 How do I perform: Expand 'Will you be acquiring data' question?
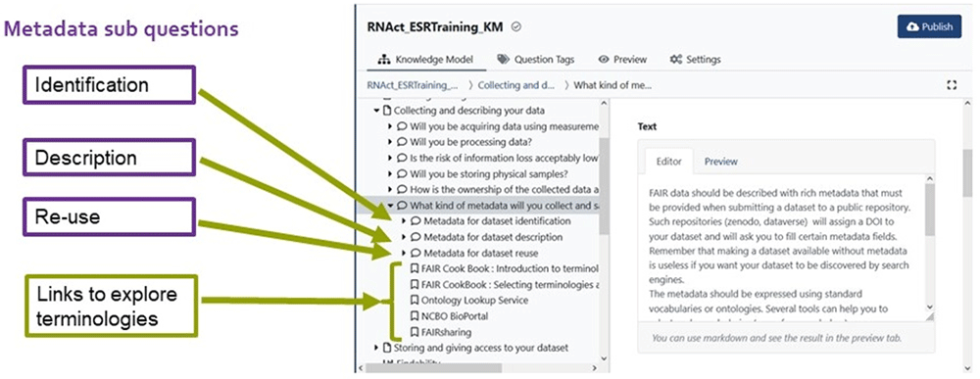click(x=391, y=126)
